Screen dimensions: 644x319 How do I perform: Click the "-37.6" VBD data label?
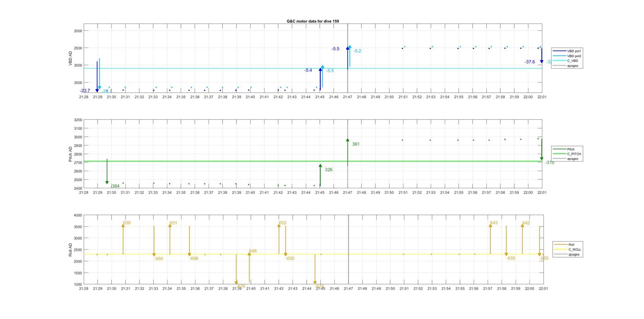(529, 62)
